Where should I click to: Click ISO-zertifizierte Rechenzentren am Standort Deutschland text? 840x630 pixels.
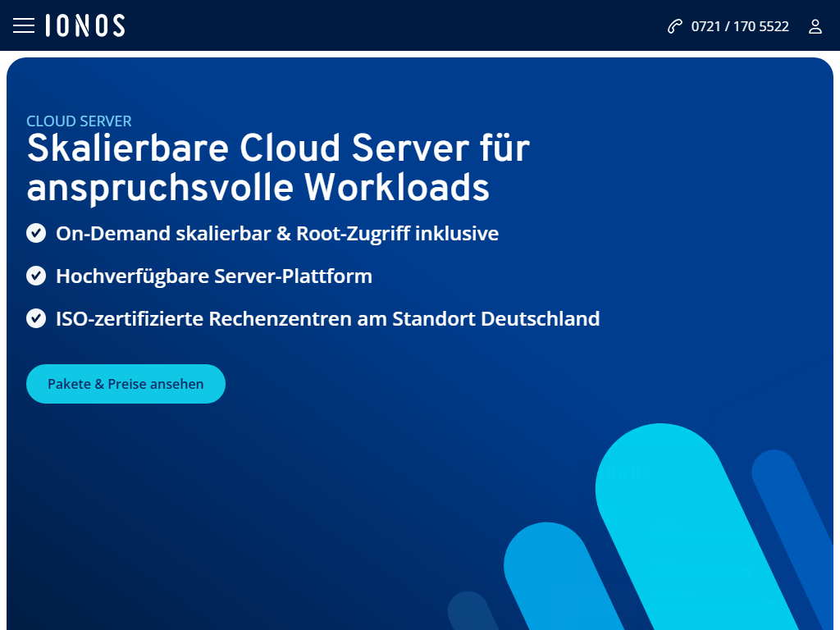click(328, 319)
